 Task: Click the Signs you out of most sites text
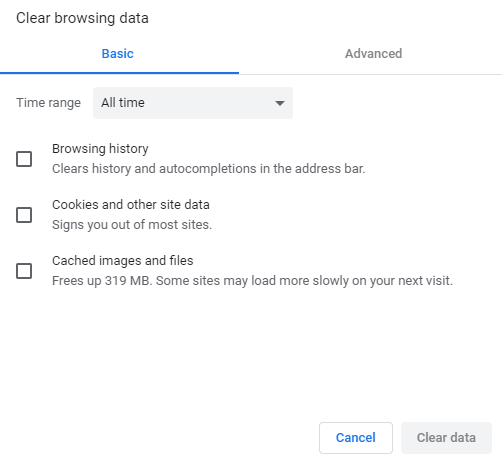pos(132,225)
